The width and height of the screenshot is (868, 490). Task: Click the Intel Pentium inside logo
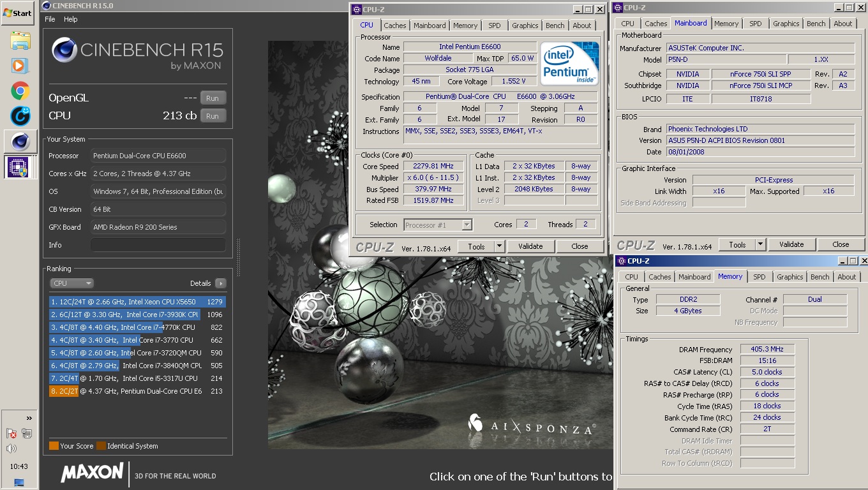[569, 63]
